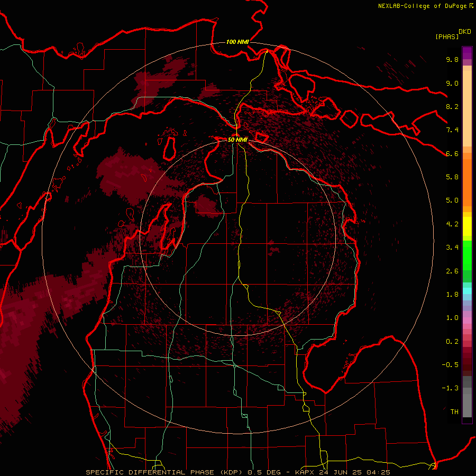Click the 1.8 value on color scale

pyautogui.click(x=452, y=295)
